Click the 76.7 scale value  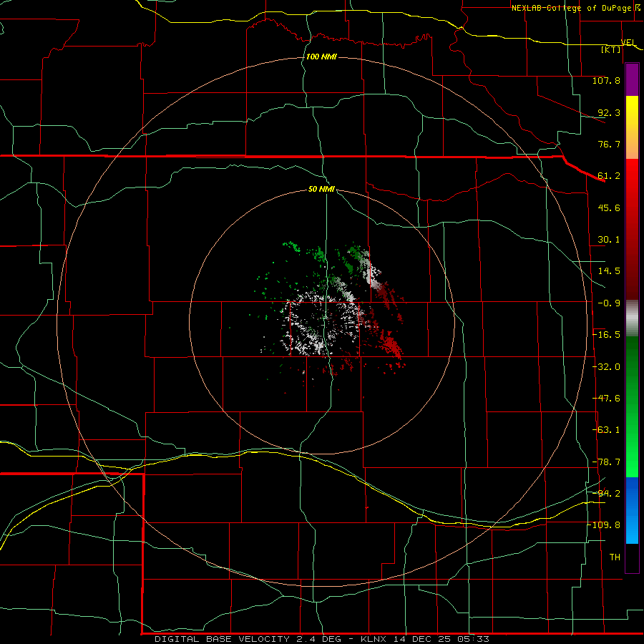(x=609, y=144)
